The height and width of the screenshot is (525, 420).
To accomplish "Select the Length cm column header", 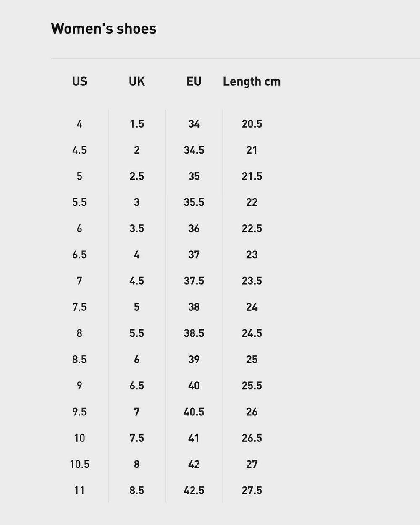I will click(x=252, y=81).
